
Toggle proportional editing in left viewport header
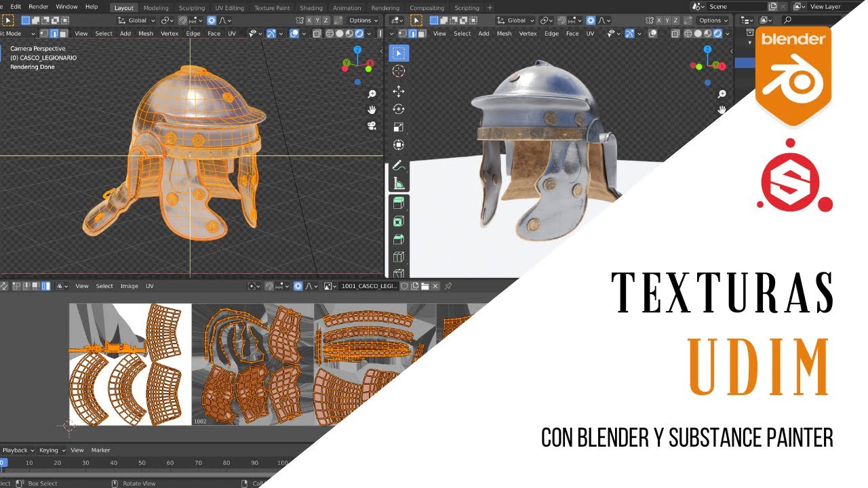coord(212,20)
